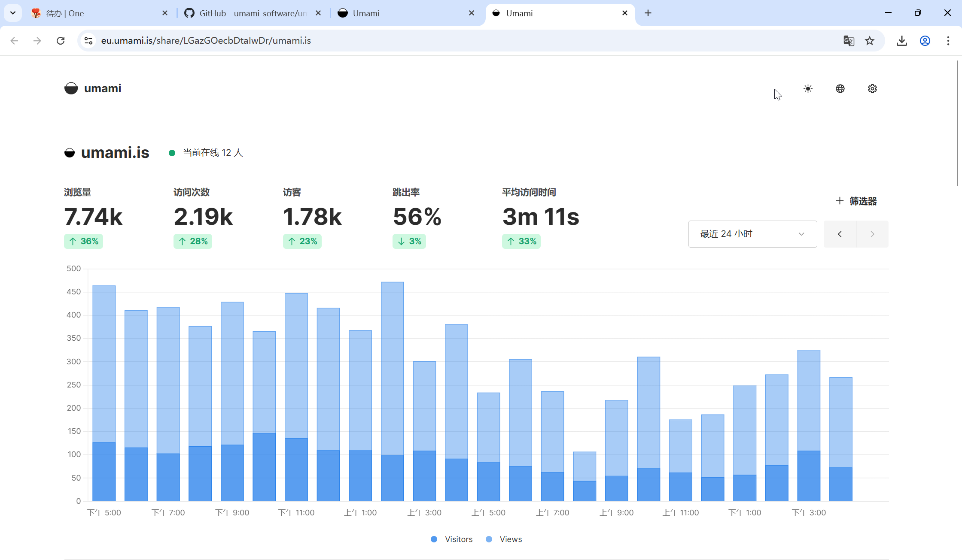Click the shortest bar at 上午 8:00
Image resolution: width=962 pixels, height=560 pixels.
585,476
